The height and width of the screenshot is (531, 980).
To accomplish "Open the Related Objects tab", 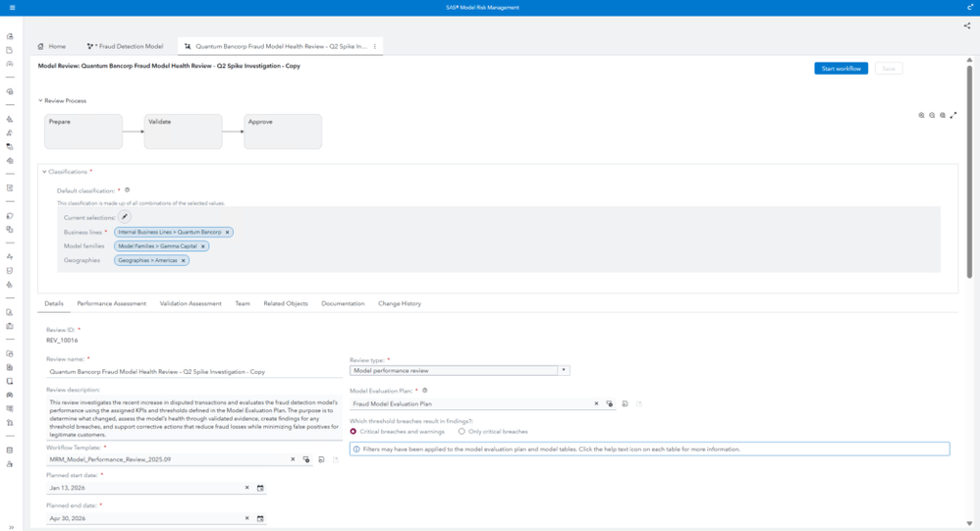I will click(286, 303).
